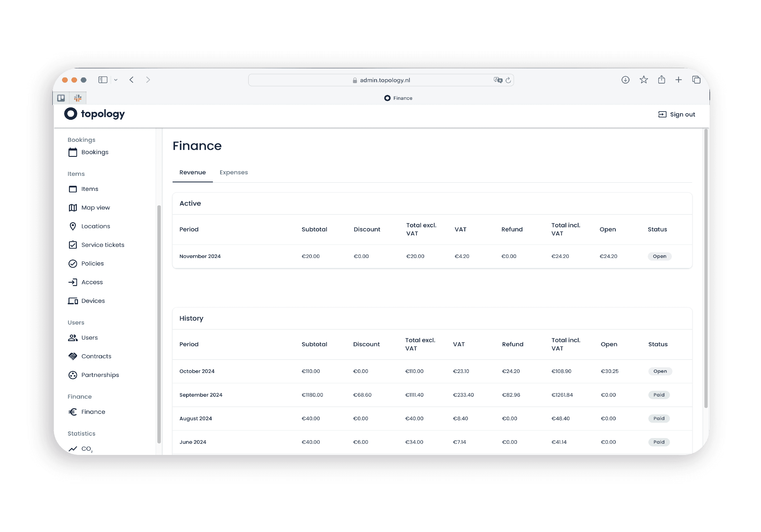Viewport: 761px width, 532px height.
Task: Expand sidebar dropdown chevron in browser toolbar
Action: click(116, 80)
